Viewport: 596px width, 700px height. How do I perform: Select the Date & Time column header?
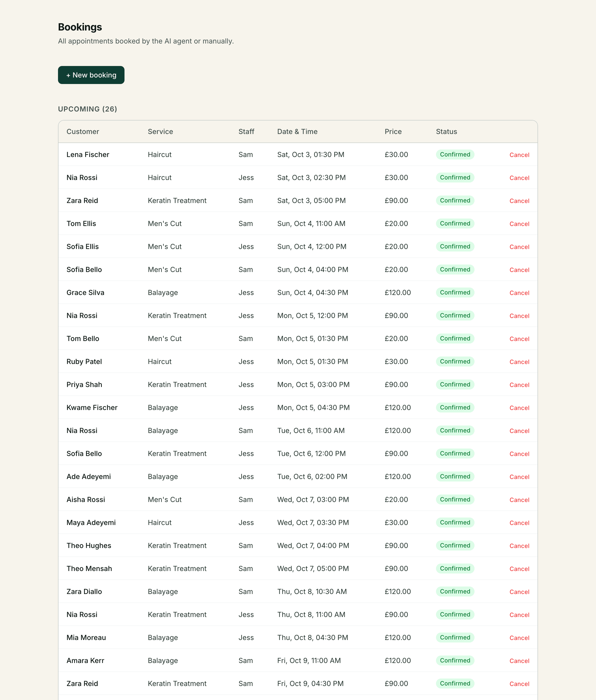point(297,131)
